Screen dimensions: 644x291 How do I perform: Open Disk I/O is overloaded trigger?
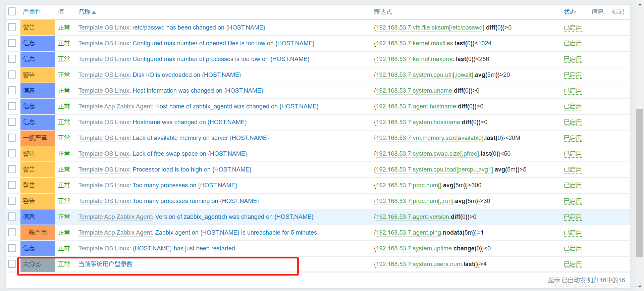187,75
